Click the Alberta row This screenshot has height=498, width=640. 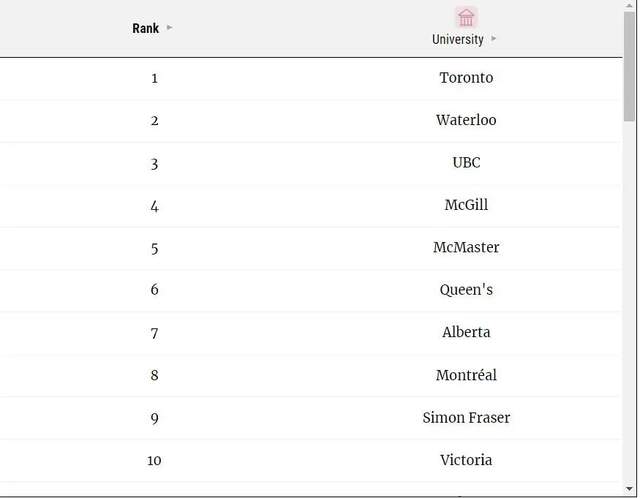pyautogui.click(x=311, y=333)
